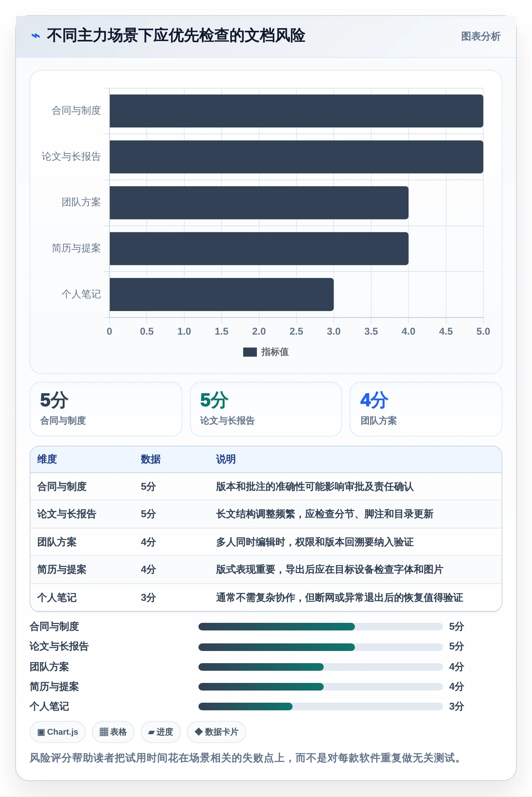Click the 3分 value in the table

[x=149, y=598]
